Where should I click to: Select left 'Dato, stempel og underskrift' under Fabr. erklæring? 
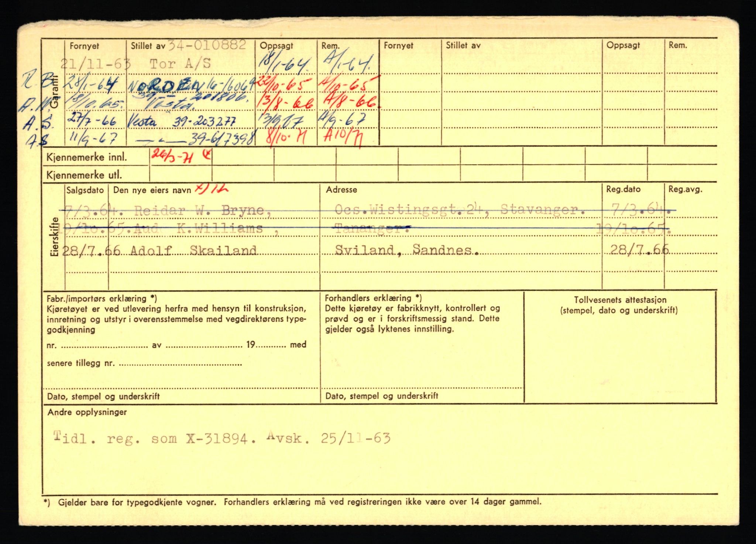103,397
